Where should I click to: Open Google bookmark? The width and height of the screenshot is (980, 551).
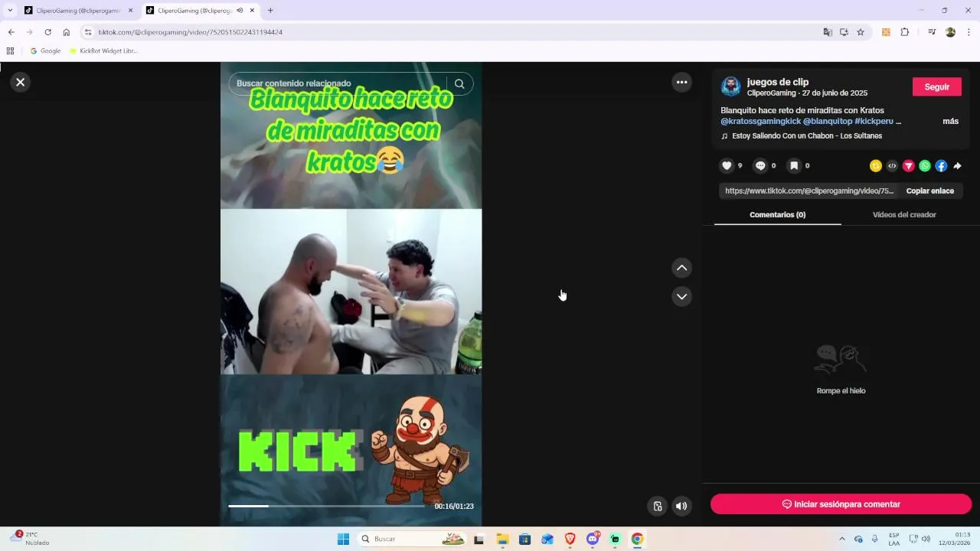(x=45, y=51)
